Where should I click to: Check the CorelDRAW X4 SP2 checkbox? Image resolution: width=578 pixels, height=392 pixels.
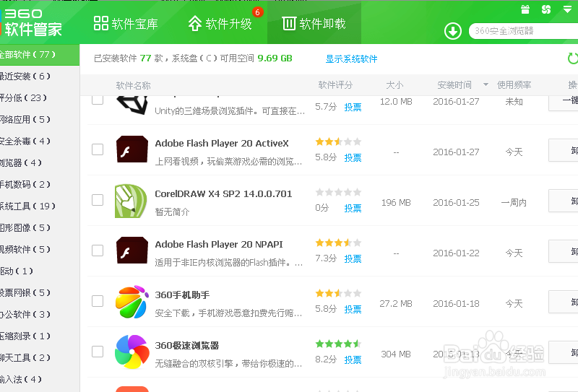(x=98, y=200)
